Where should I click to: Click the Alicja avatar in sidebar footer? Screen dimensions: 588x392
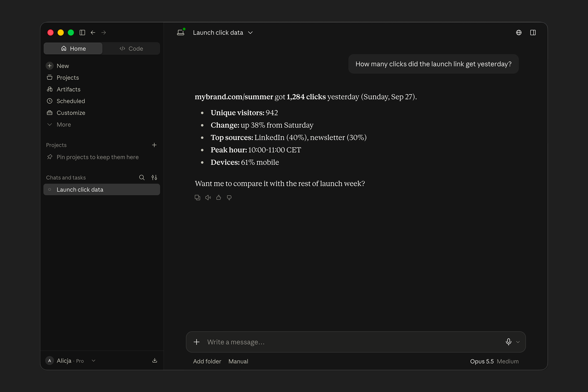pos(50,361)
